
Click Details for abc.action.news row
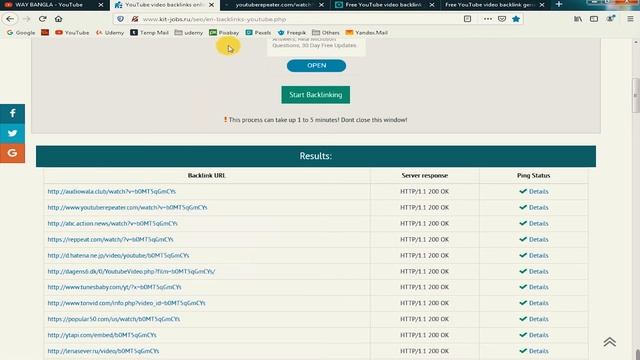pos(538,223)
